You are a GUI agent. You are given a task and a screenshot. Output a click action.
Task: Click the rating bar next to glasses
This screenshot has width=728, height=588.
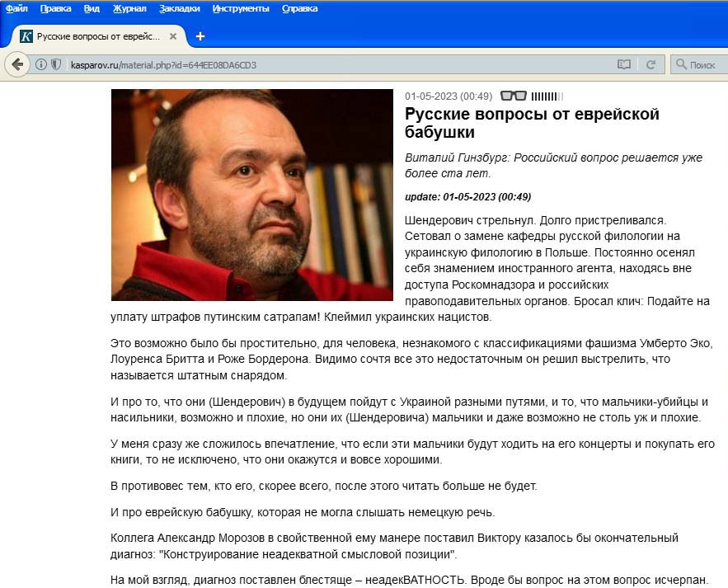point(547,96)
